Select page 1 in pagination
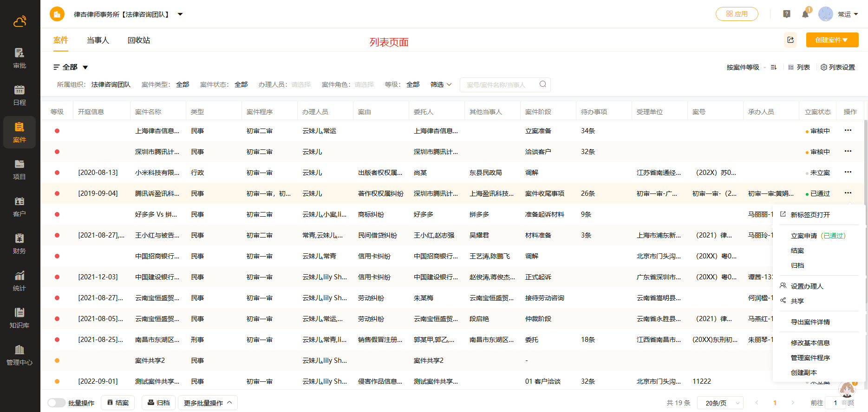Viewport: 868px width, 412px height. click(x=775, y=403)
